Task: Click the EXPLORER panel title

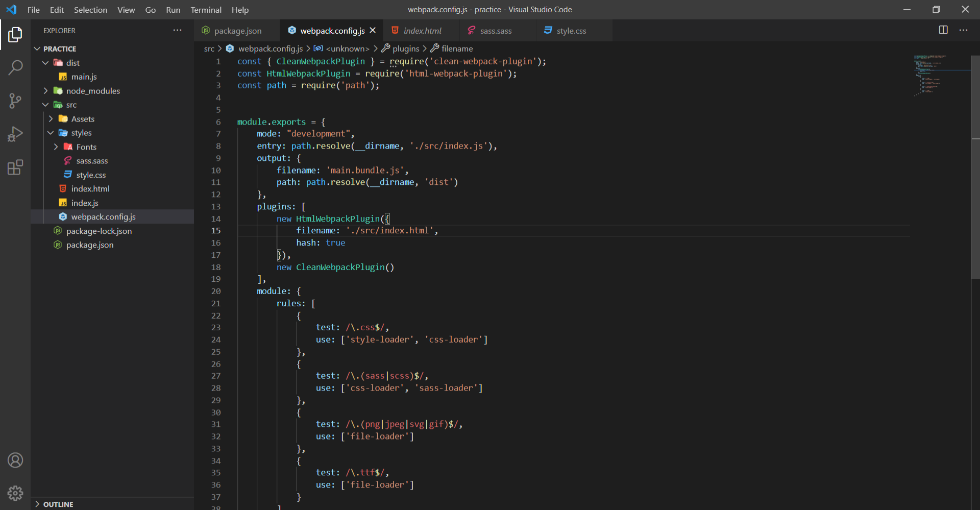Action: (x=59, y=31)
